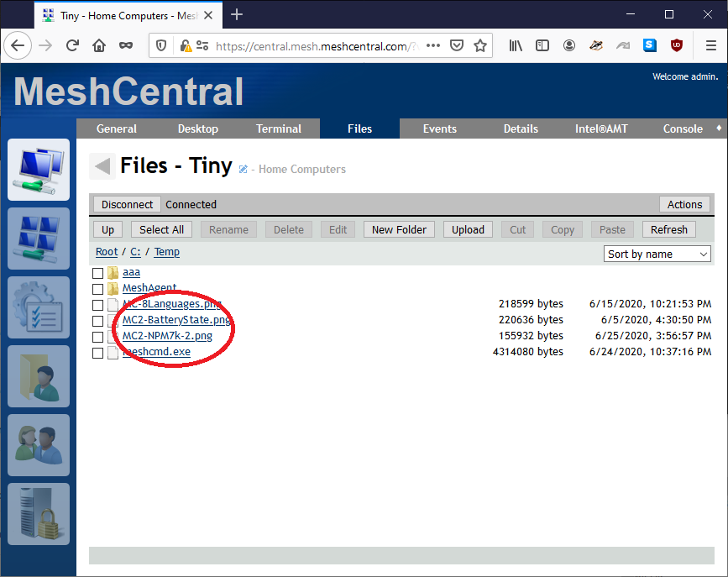Click the Refresh button in file toolbar

pyautogui.click(x=668, y=228)
